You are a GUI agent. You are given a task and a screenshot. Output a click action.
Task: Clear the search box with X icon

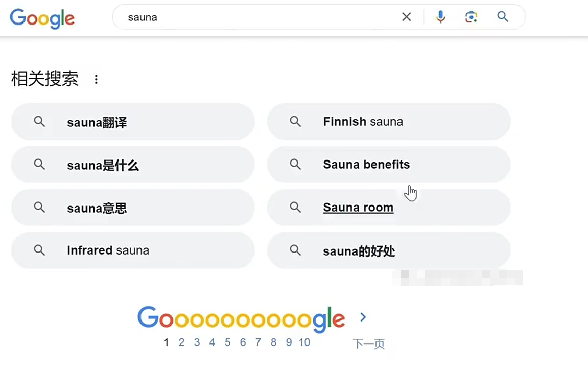407,17
